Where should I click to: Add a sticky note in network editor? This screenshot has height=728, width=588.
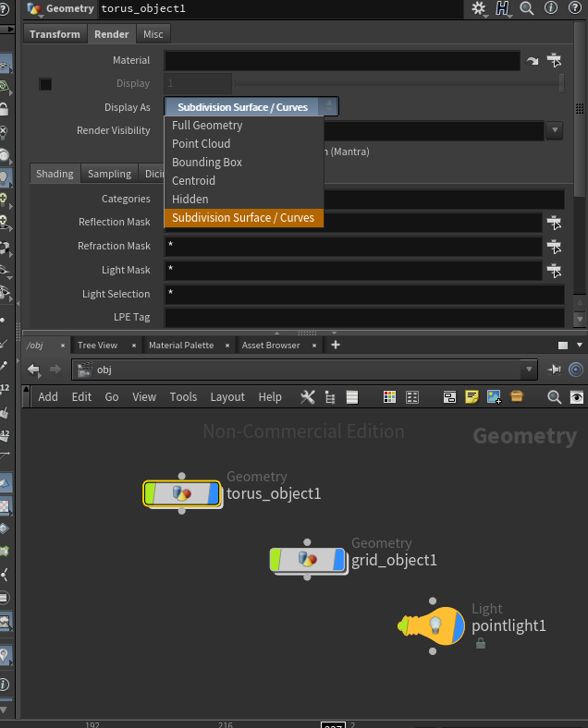(472, 396)
